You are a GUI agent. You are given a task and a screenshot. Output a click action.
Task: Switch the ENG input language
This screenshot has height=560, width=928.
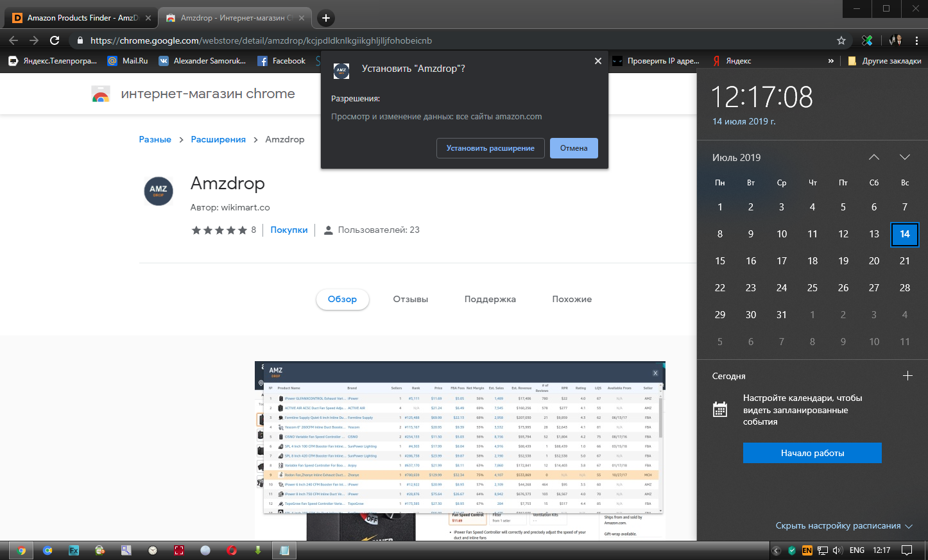(x=857, y=550)
